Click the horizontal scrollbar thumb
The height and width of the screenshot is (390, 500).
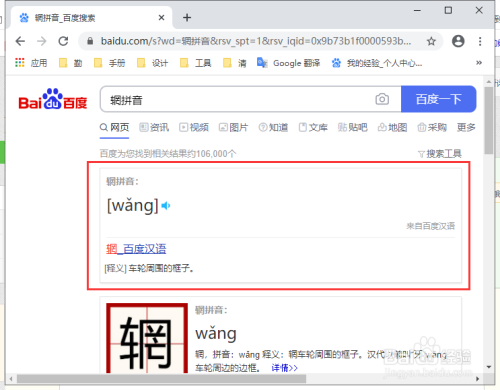tap(161, 379)
